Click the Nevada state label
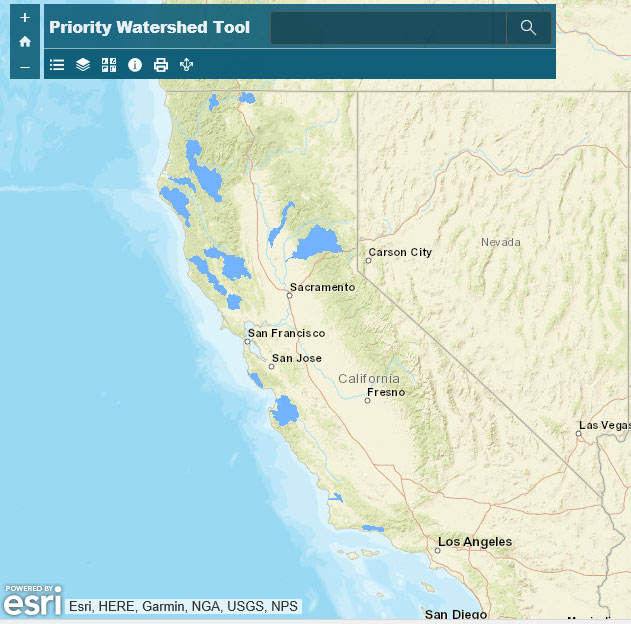This screenshot has height=624, width=631. 501,242
